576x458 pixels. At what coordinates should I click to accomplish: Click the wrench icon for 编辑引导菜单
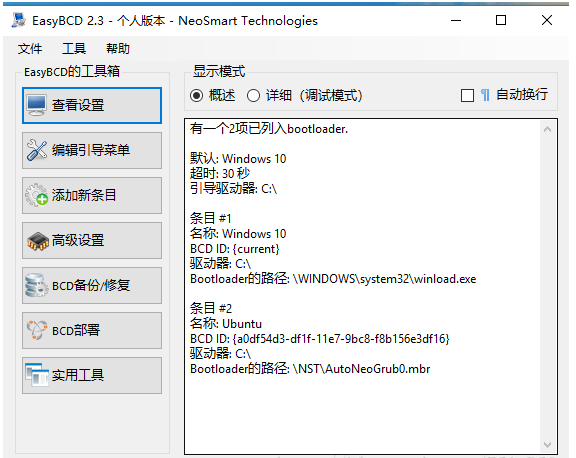36,150
